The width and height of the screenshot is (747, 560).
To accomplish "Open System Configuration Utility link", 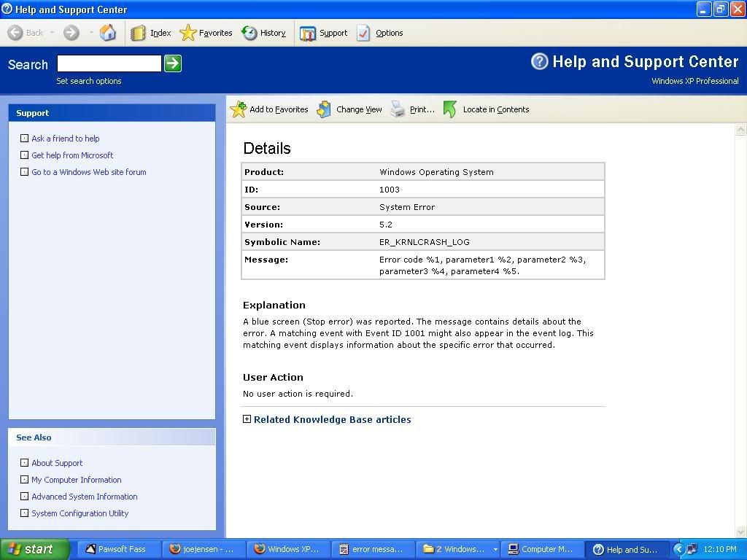I will 80,513.
